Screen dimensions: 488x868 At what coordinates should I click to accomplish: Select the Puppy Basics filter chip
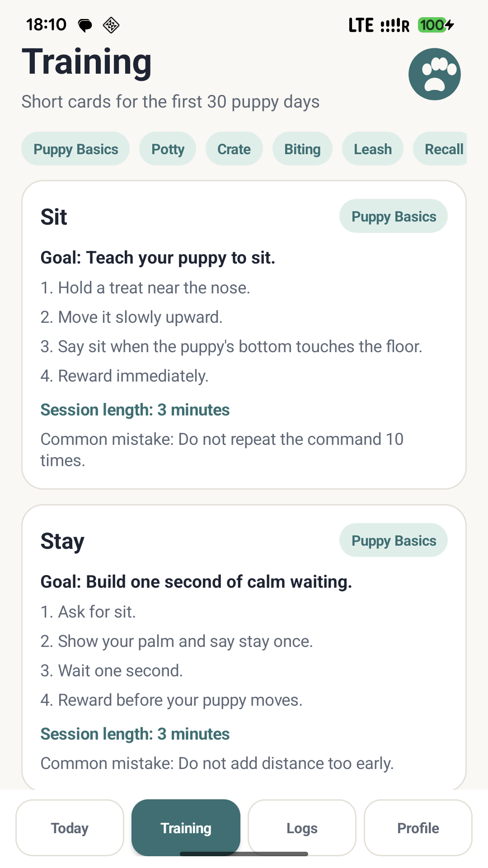[x=75, y=149]
